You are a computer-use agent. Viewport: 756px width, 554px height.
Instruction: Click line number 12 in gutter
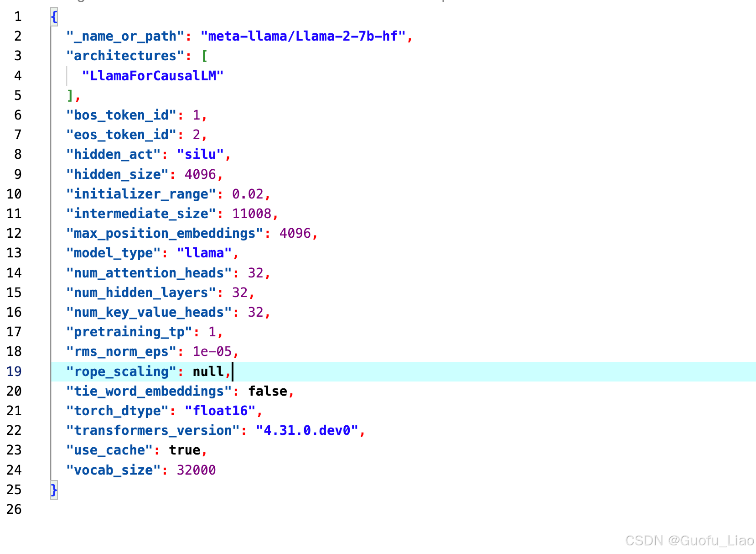(x=14, y=233)
